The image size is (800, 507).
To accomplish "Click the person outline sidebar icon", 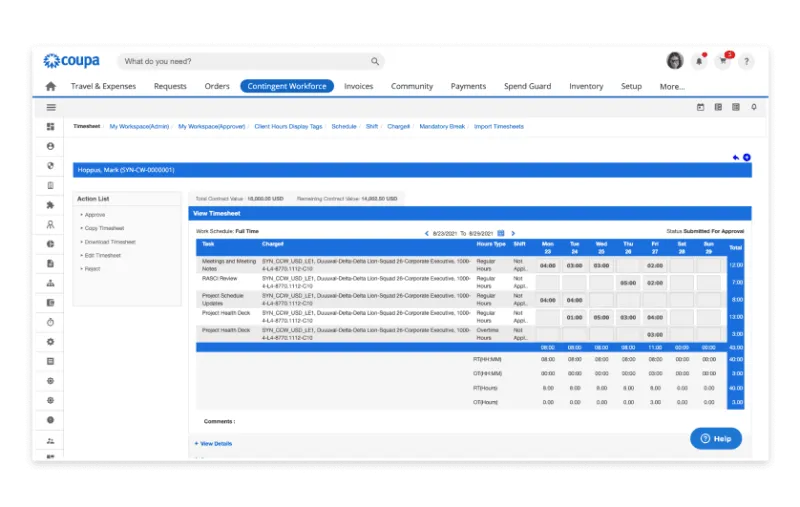I will click(51, 224).
